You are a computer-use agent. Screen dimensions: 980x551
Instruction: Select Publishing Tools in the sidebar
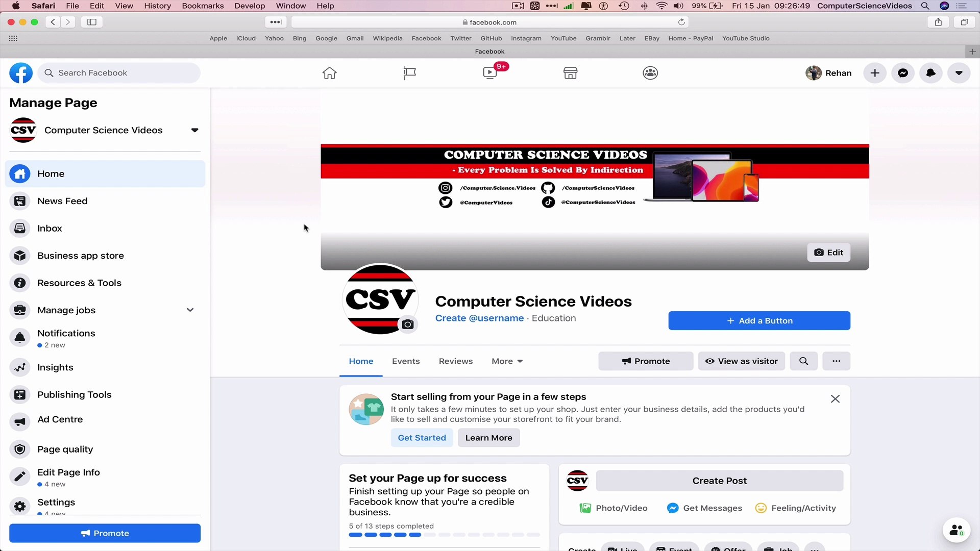coord(75,394)
